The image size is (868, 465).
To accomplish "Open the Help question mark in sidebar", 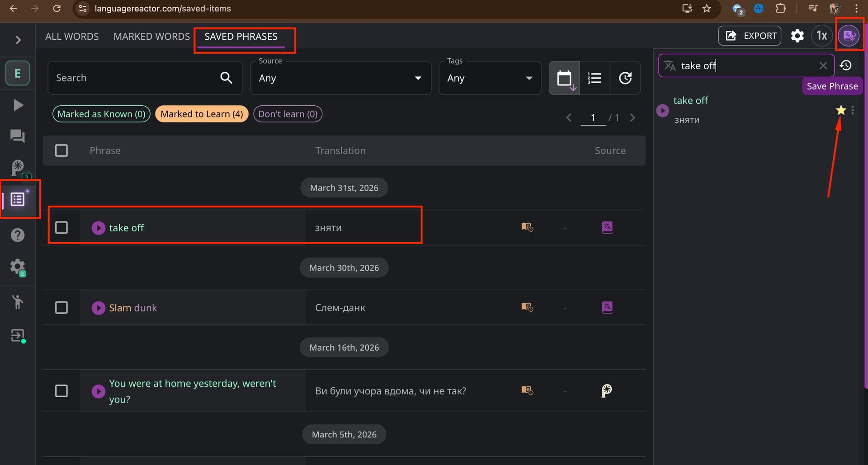I will [18, 235].
